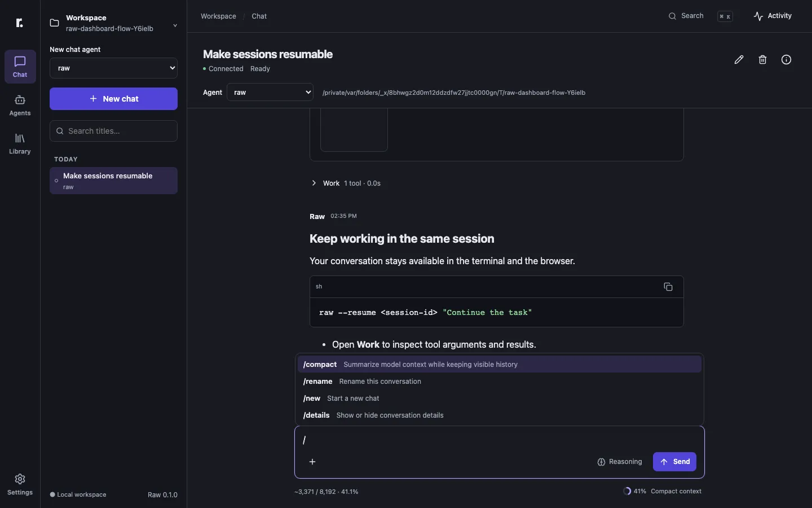
Task: Select the /compact command
Action: (x=500, y=365)
